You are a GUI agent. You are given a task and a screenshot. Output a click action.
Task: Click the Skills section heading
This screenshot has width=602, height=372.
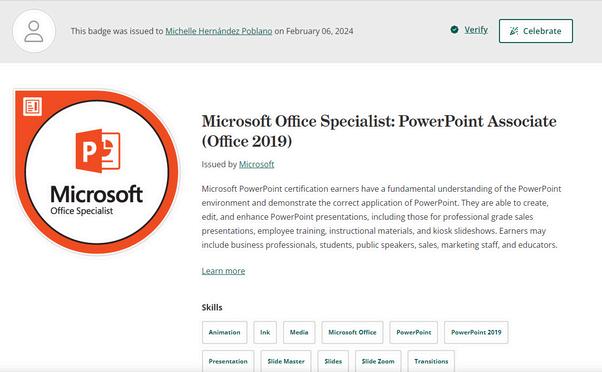212,308
